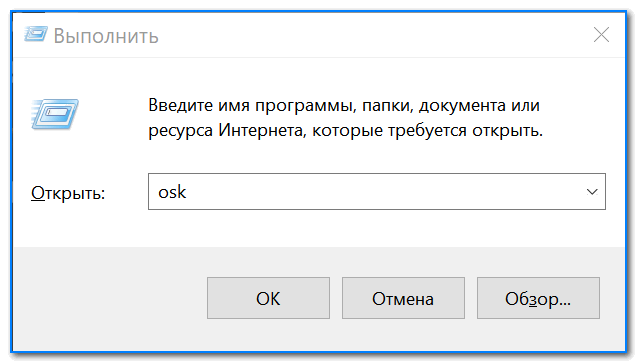This screenshot has width=638, height=364.
Task: Show previously run commands list arrow
Action: pos(592,192)
